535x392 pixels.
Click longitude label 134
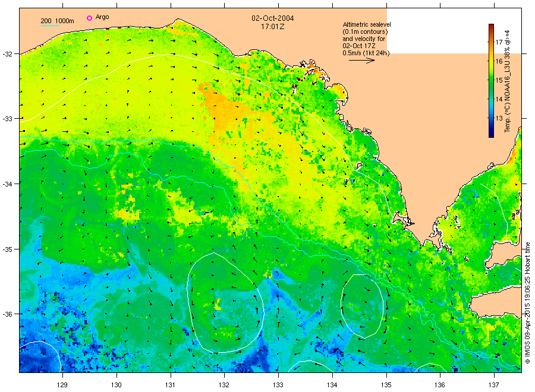(x=332, y=385)
